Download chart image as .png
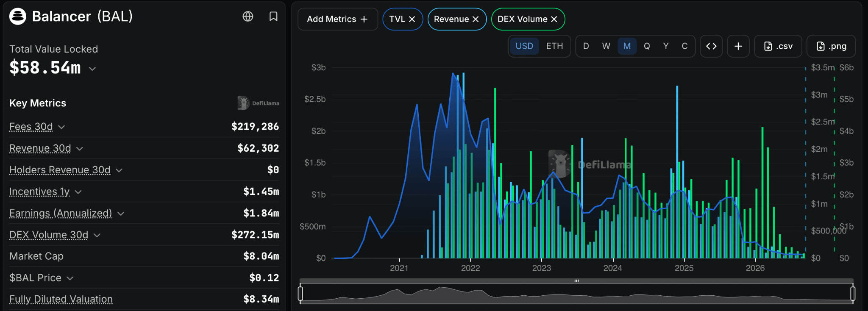 tap(831, 46)
